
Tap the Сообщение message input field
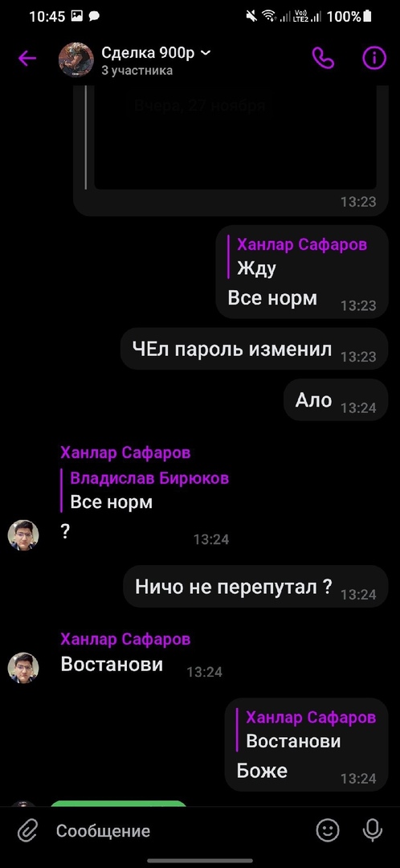tap(177, 830)
